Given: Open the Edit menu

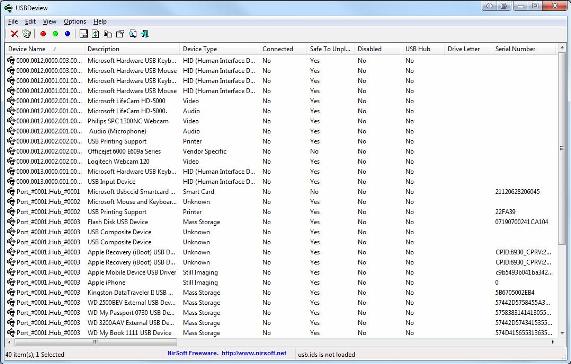Looking at the screenshot, I should pos(30,21).
